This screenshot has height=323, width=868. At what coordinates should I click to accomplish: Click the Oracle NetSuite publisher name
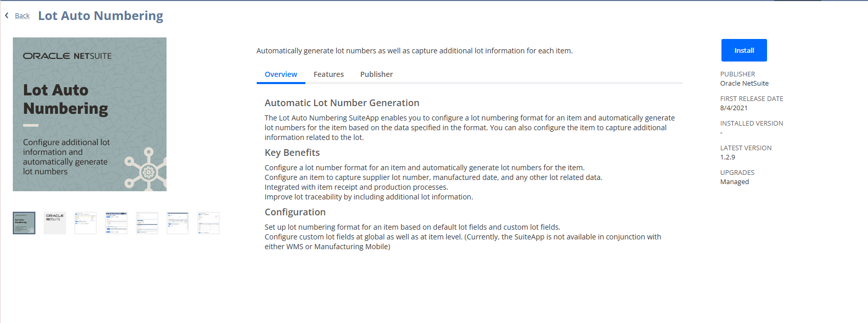[x=744, y=84]
